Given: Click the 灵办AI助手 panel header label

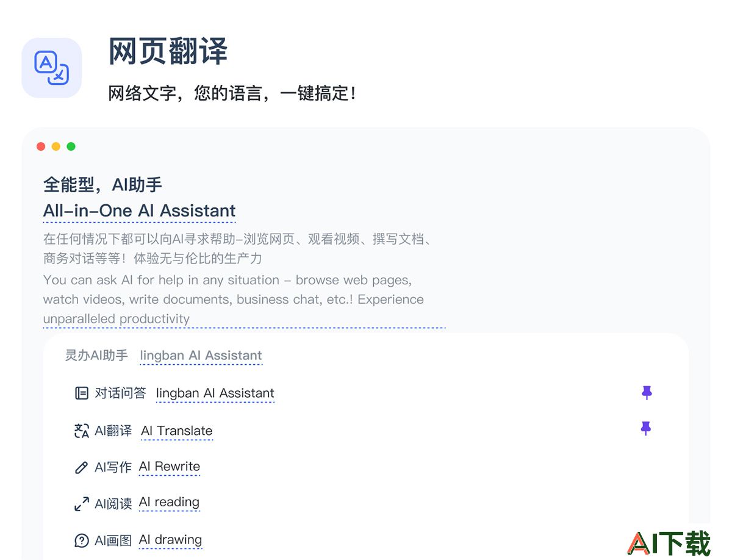Looking at the screenshot, I should click(96, 356).
